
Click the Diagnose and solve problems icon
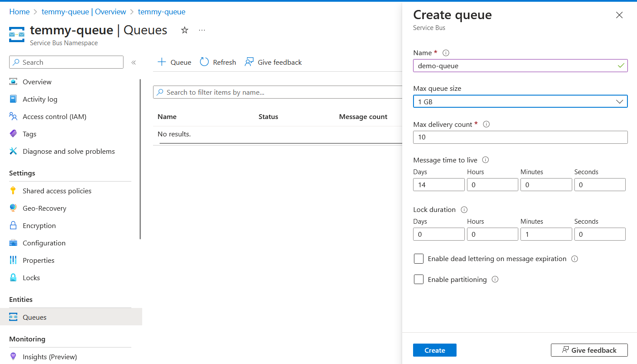click(x=13, y=151)
